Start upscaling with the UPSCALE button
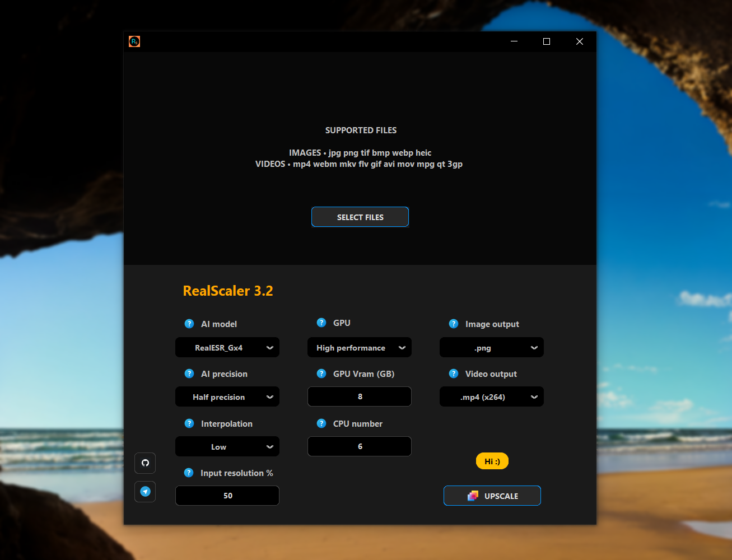This screenshot has width=732, height=560. [492, 496]
